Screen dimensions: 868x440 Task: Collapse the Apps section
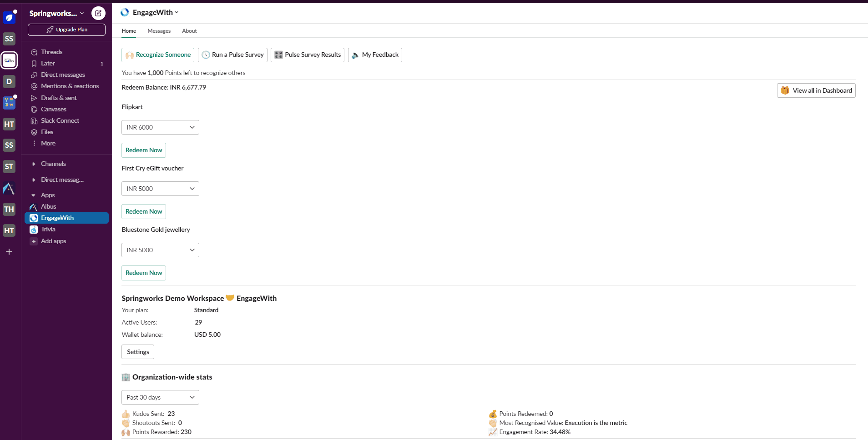(x=34, y=195)
